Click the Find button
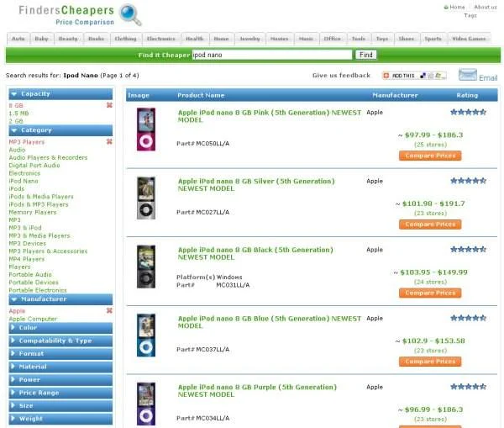 (x=365, y=55)
